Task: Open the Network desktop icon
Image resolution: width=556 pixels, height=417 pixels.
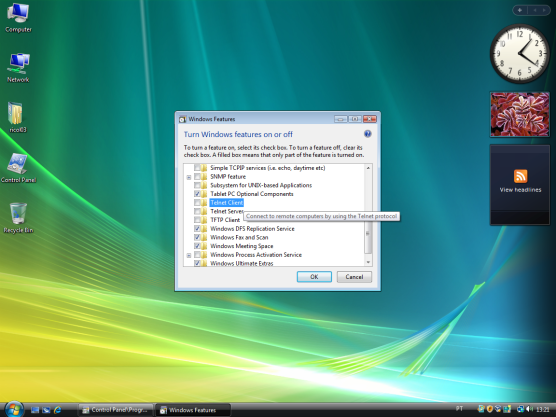Action: [18, 68]
